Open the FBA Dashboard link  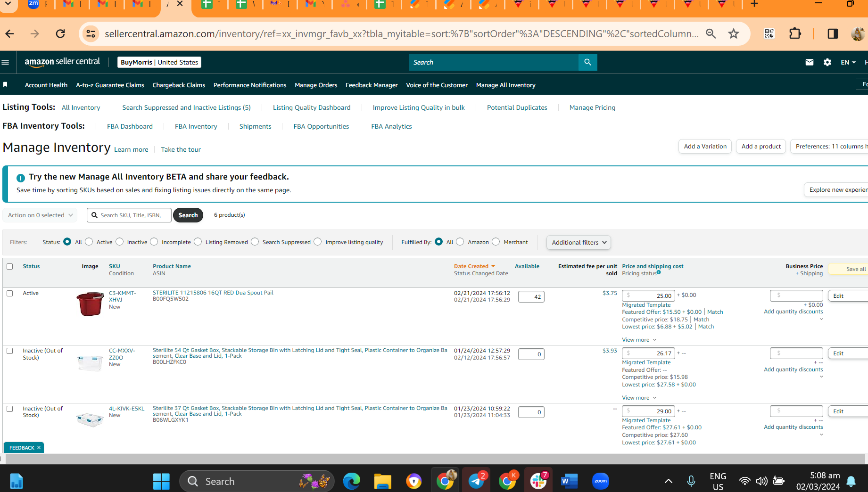(x=130, y=126)
